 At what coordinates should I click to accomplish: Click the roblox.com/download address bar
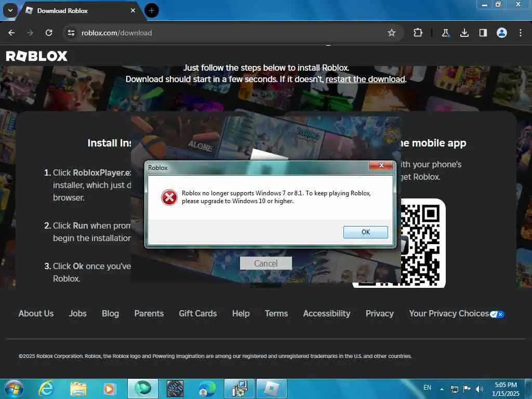tap(232, 33)
